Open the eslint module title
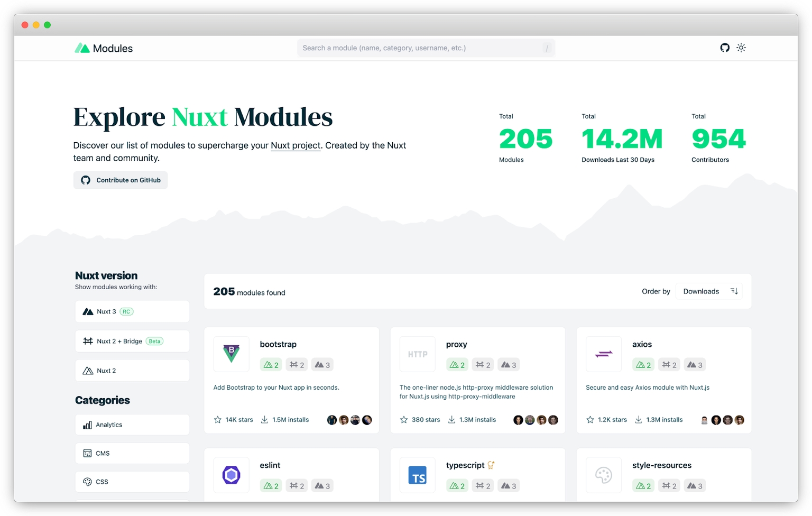812x516 pixels. (x=270, y=465)
